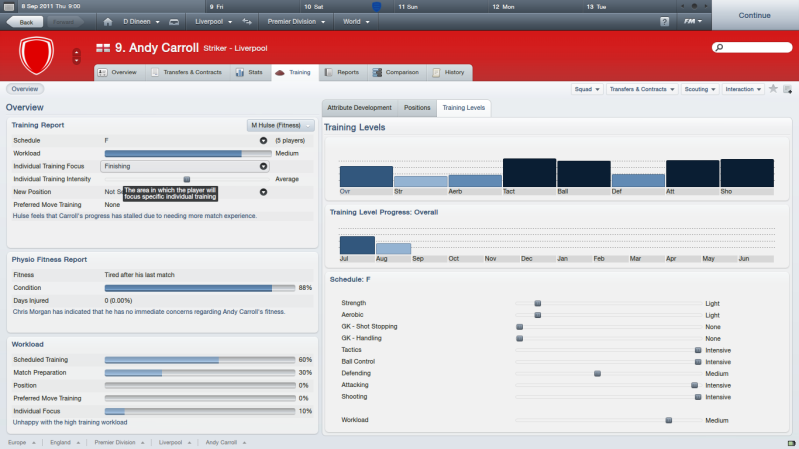Click the Tactics schedule slider handle
The height and width of the screenshot is (449, 799).
coord(698,350)
